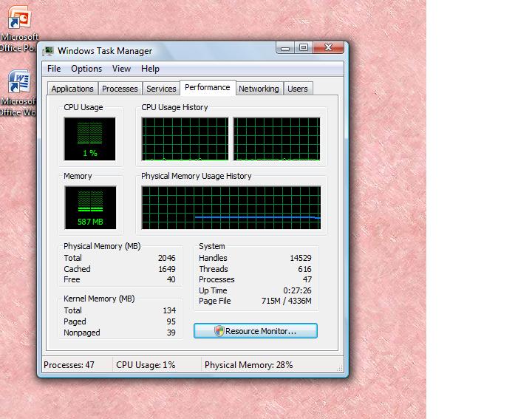The image size is (532, 419).
Task: Maximize the Task Manager window
Action: coord(304,48)
